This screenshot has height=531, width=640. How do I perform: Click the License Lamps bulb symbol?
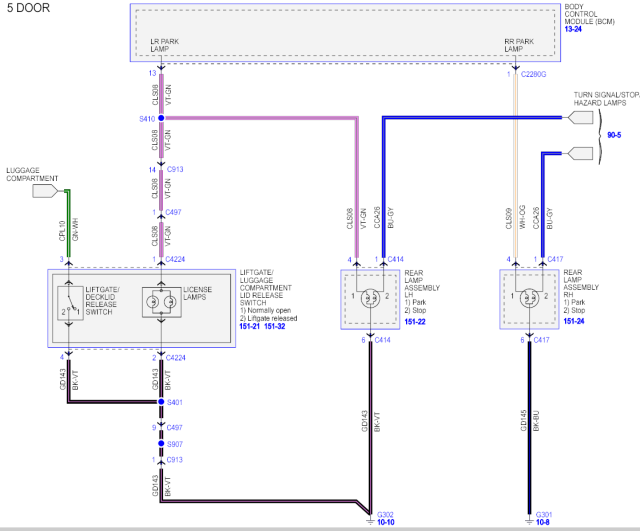tap(161, 300)
